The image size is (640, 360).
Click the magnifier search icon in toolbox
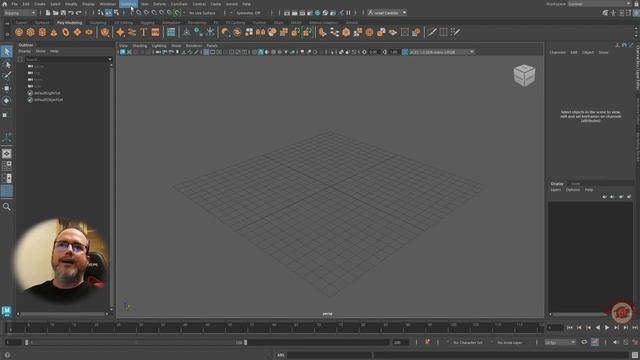point(7,207)
